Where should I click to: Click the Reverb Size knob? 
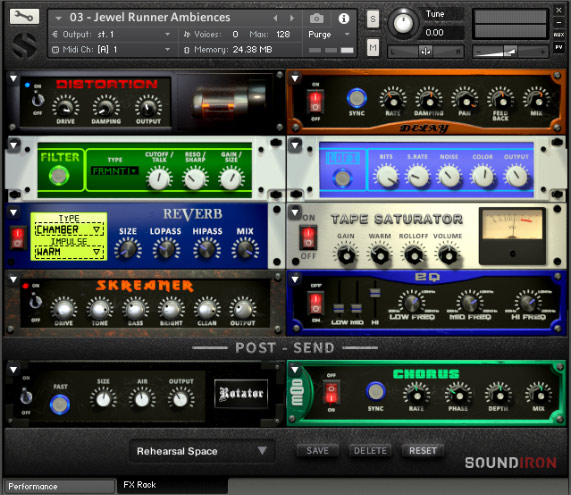click(127, 249)
